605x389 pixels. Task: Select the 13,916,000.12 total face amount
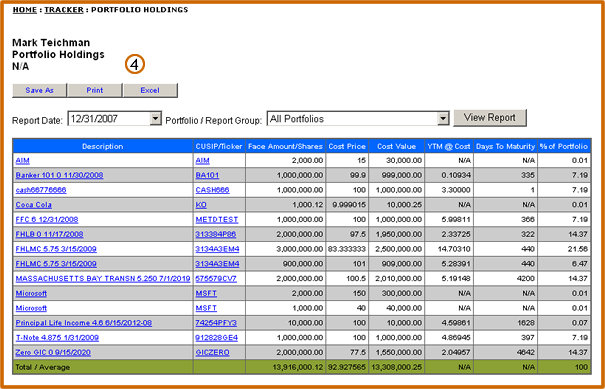[285, 367]
